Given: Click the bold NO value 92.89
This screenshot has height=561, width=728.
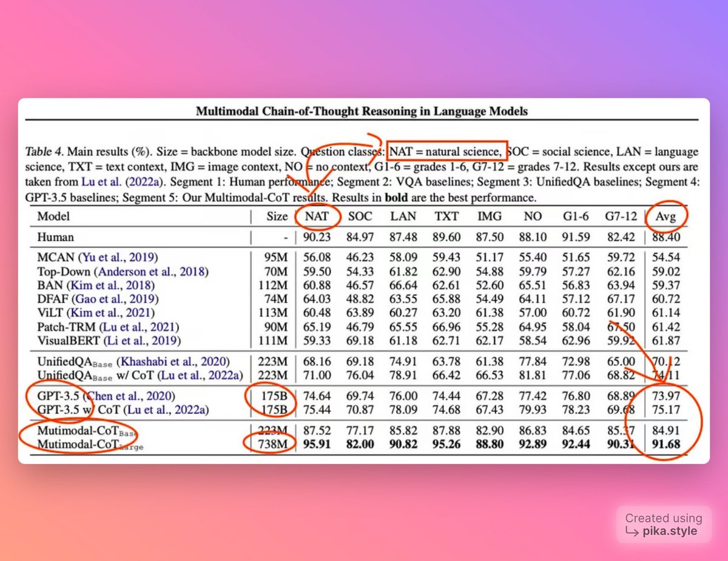Looking at the screenshot, I should click(532, 446).
